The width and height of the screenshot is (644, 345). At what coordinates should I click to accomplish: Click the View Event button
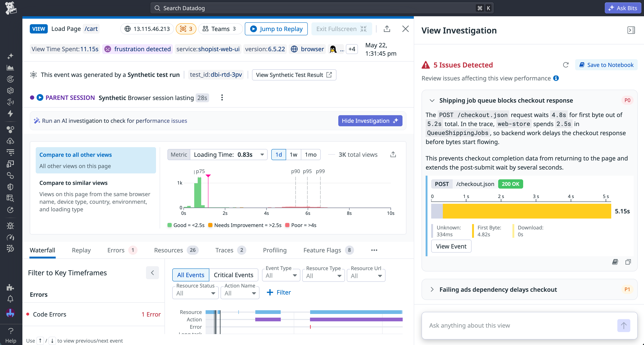coord(451,246)
